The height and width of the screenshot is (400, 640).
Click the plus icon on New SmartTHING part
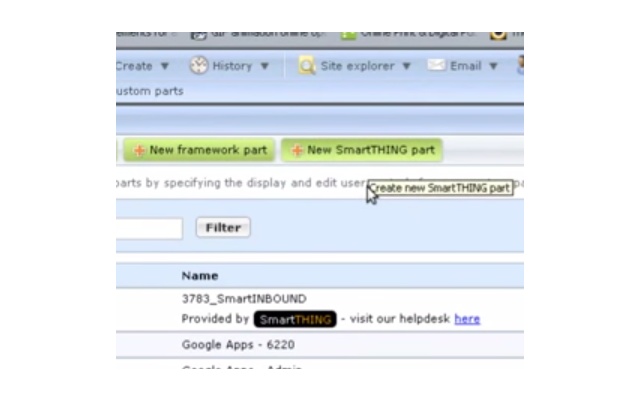pos(297,150)
